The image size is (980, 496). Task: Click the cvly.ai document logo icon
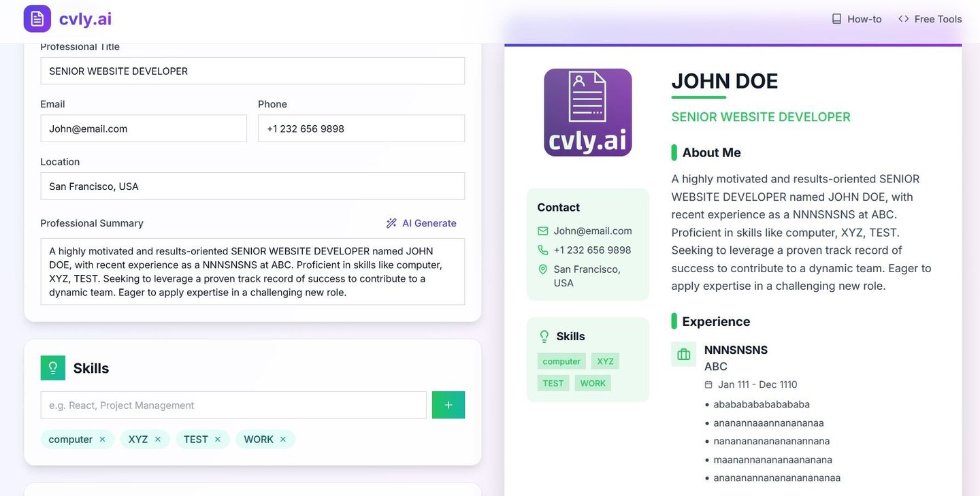pyautogui.click(x=37, y=19)
